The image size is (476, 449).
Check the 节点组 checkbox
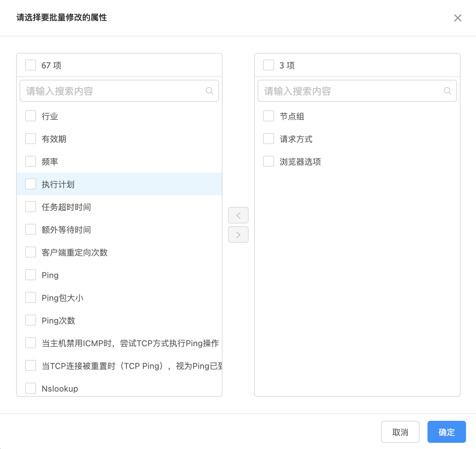(269, 116)
